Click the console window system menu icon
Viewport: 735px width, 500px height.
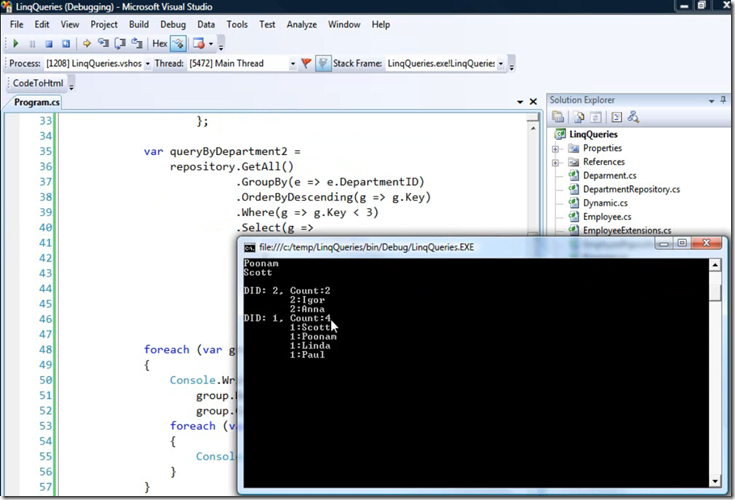point(250,247)
